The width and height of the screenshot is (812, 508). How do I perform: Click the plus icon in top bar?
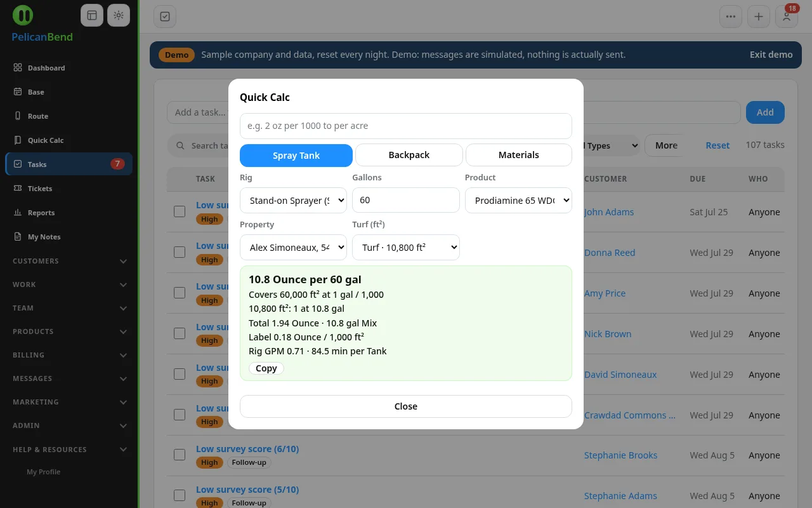tap(759, 17)
